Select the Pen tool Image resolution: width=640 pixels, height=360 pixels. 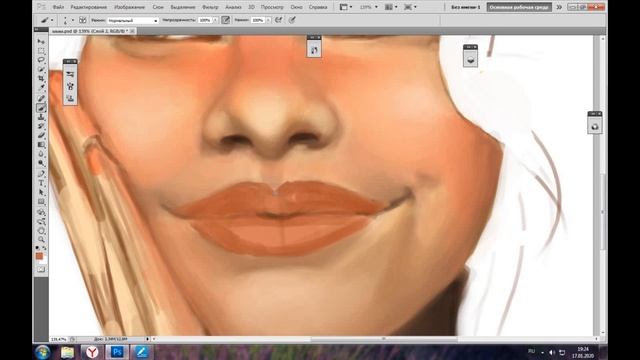click(41, 174)
